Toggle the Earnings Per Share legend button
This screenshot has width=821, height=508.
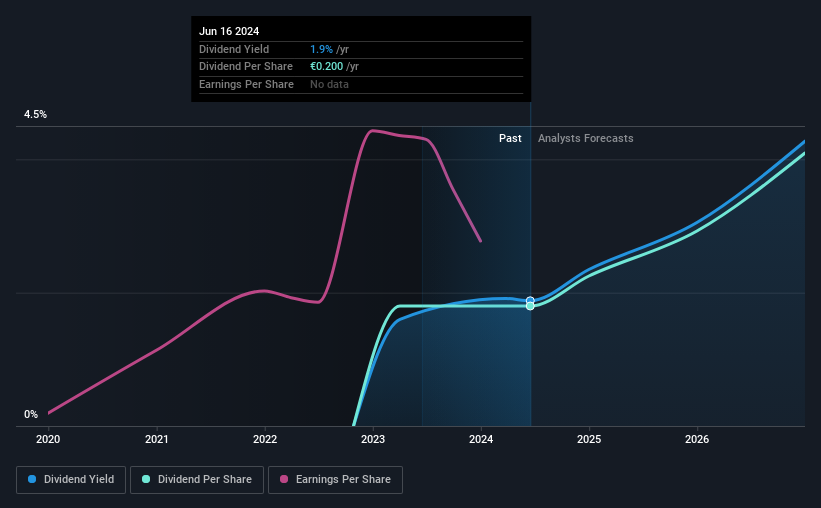click(x=335, y=480)
